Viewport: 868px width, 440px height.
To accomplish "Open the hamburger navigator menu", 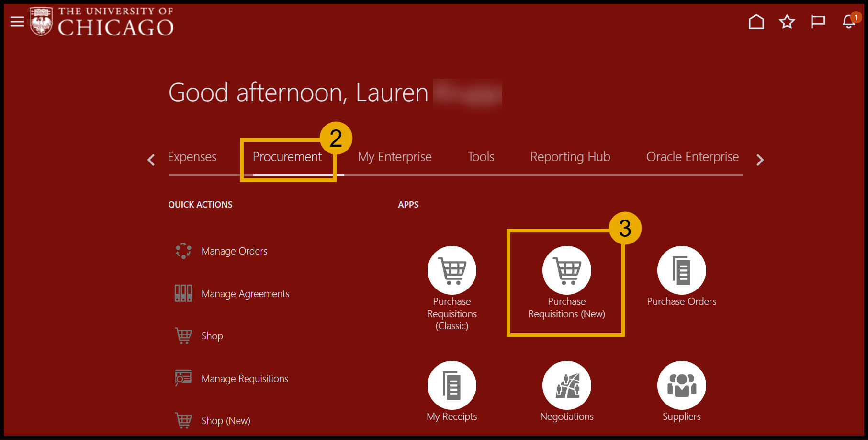I will click(x=17, y=22).
